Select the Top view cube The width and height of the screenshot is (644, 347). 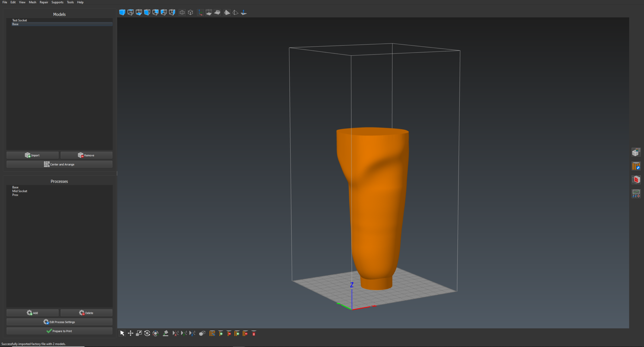130,12
